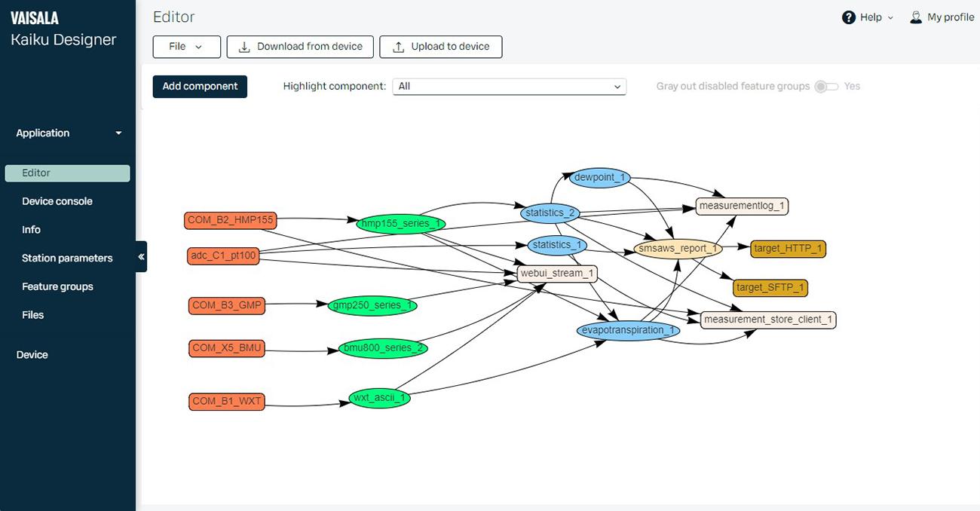Click the Help question mark icon
The width and height of the screenshot is (980, 511).
(x=847, y=17)
